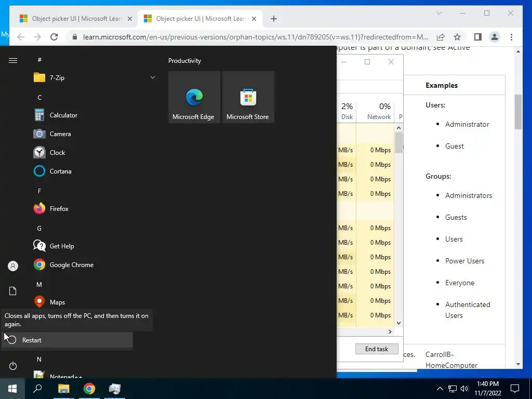Click the share page icon in address bar
Viewport: 532px width, 399px height.
point(441,37)
